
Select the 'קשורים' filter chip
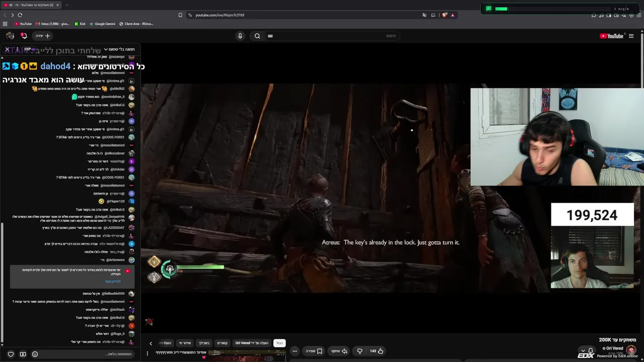pos(222,343)
